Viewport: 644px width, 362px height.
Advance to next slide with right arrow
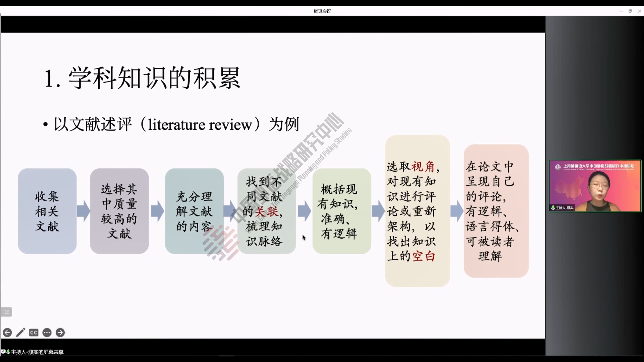(x=60, y=333)
